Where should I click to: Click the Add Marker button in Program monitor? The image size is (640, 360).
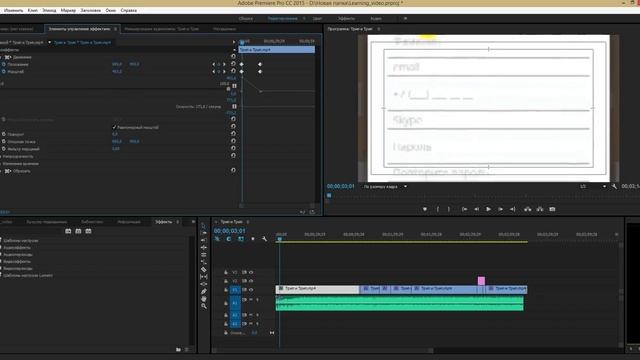tap(425, 209)
